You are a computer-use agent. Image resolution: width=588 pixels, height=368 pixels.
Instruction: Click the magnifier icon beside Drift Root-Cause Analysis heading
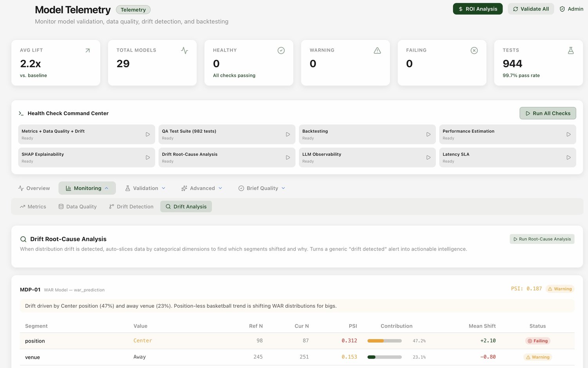(24, 239)
